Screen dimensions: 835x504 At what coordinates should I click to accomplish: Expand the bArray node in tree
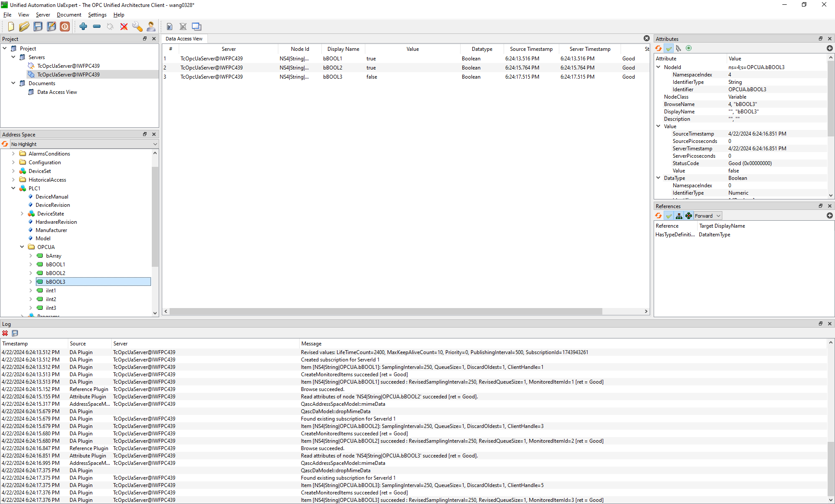click(31, 256)
